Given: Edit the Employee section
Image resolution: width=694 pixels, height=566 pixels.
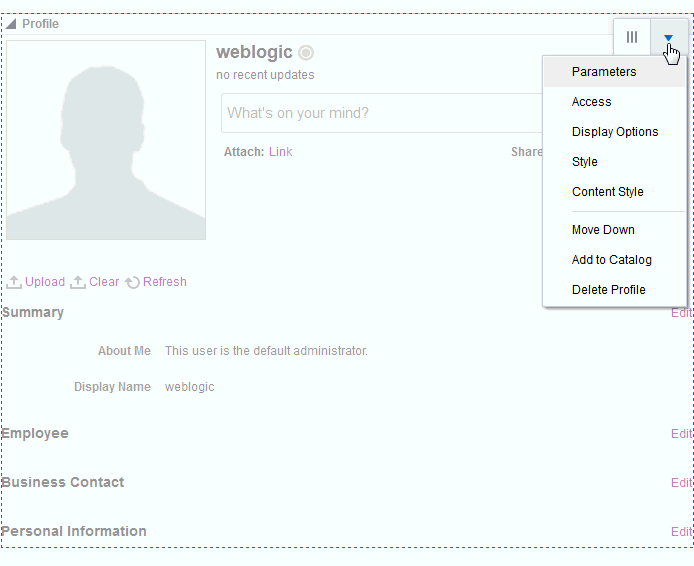Looking at the screenshot, I should point(681,434).
